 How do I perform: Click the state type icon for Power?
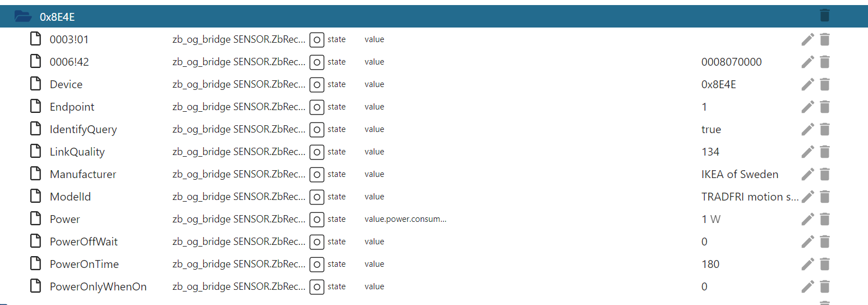[317, 219]
